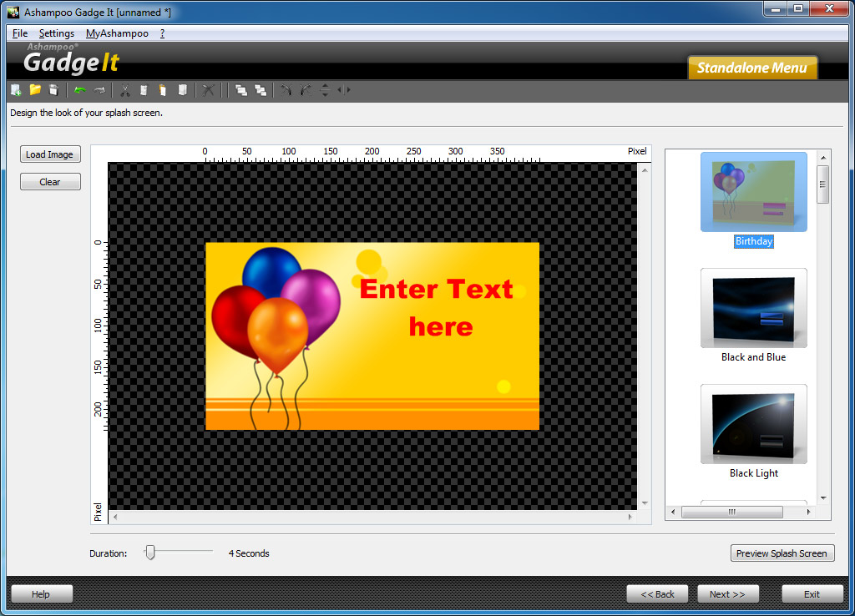Click the Redo arrow icon

99,90
